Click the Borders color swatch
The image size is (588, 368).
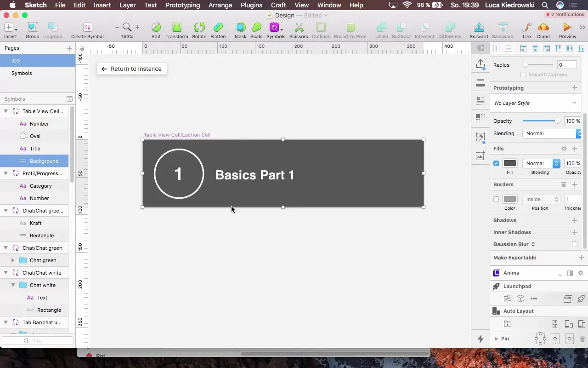[510, 199]
